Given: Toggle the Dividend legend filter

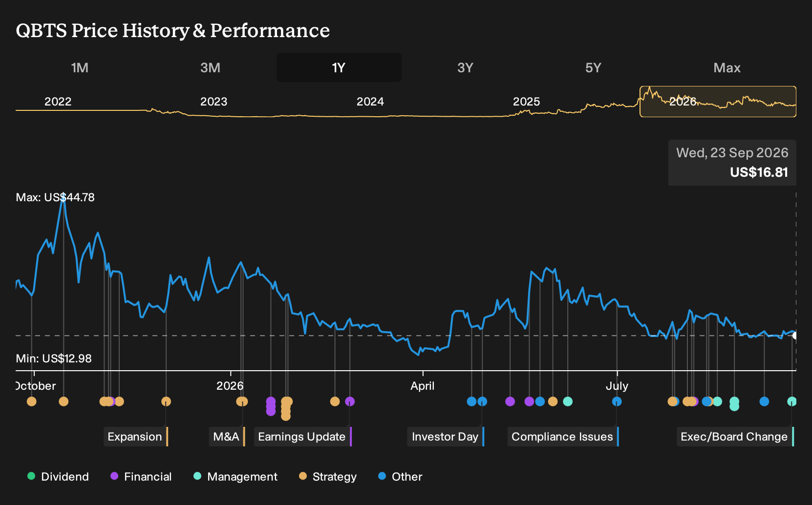Looking at the screenshot, I should coord(58,477).
